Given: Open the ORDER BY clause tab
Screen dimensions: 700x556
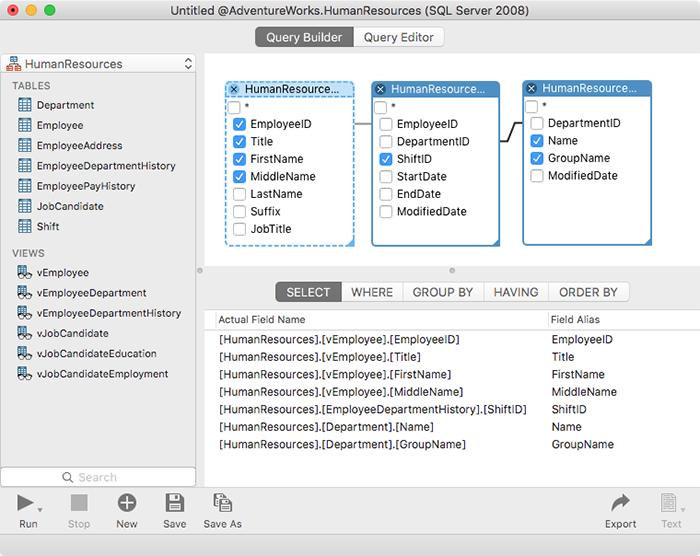Looking at the screenshot, I should (588, 292).
